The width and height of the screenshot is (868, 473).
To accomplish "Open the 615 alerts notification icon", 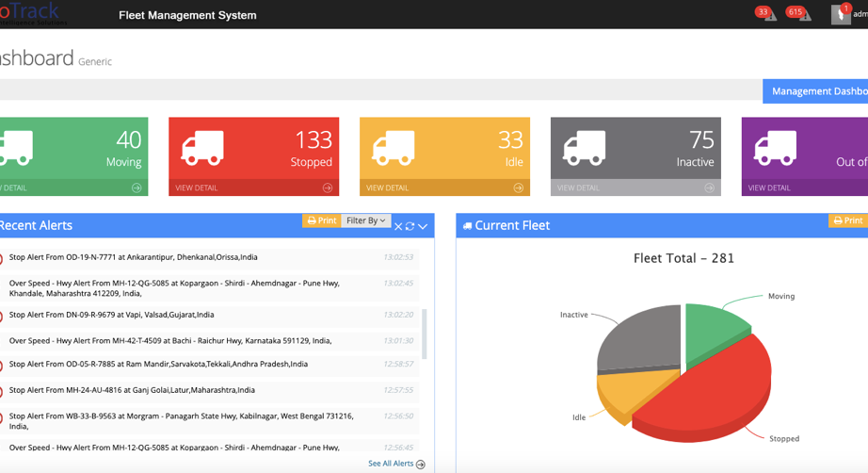I will pos(798,13).
